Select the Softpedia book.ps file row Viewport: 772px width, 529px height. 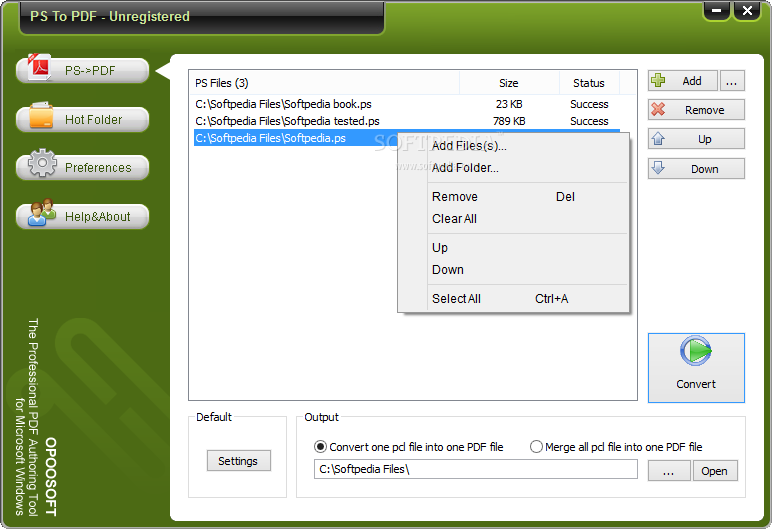coord(407,104)
